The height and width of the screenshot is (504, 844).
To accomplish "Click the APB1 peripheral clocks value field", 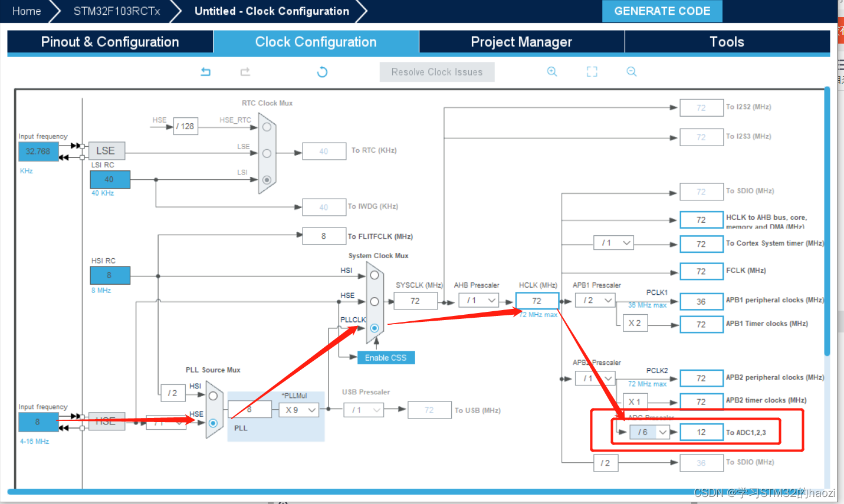I will click(x=701, y=301).
